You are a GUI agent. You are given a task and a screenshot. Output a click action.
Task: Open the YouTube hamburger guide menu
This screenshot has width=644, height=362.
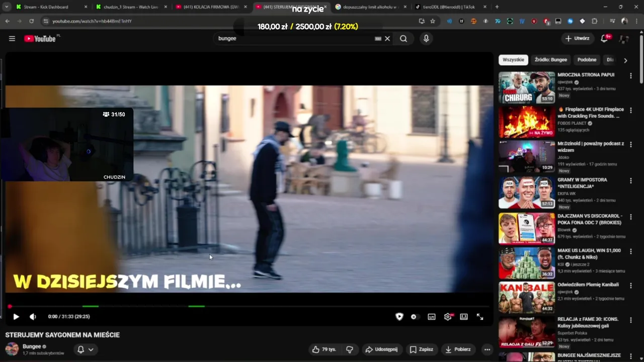[x=12, y=39]
